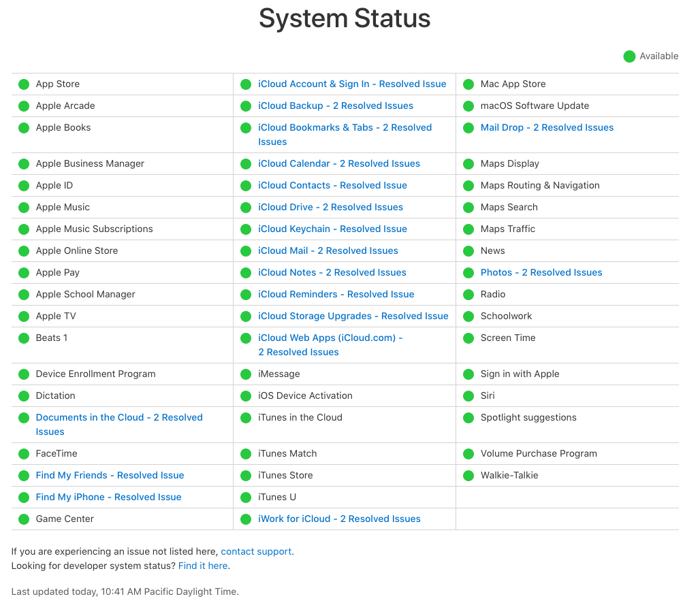Click the Apple School Manager text

(85, 294)
